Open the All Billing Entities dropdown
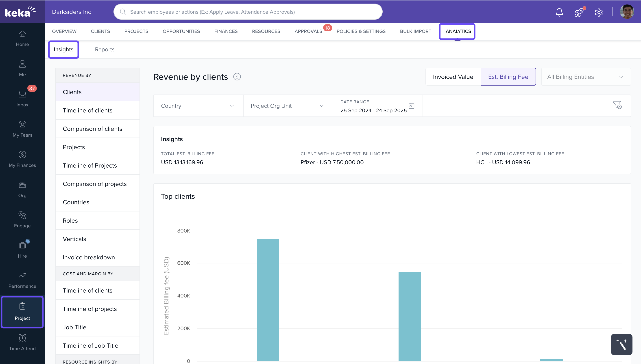 tap(585, 77)
